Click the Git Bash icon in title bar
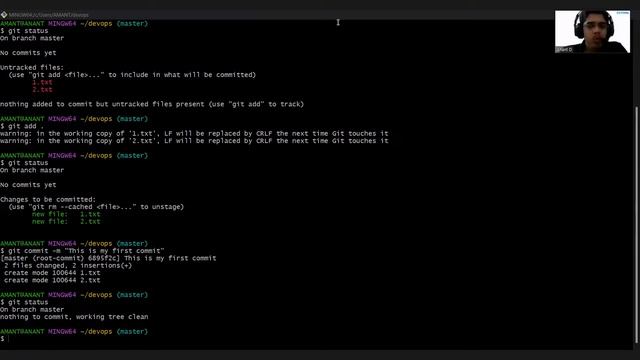Image resolution: width=640 pixels, height=360 pixels. point(4,15)
